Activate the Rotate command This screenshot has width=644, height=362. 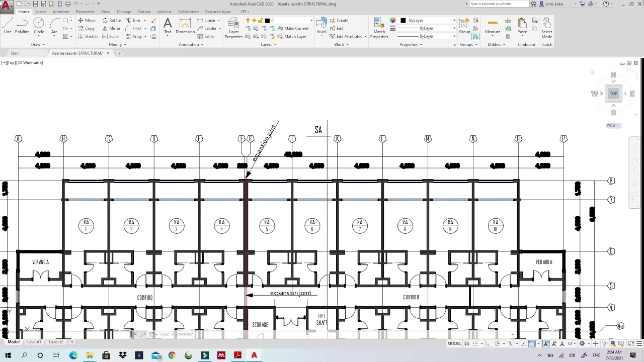pyautogui.click(x=111, y=21)
